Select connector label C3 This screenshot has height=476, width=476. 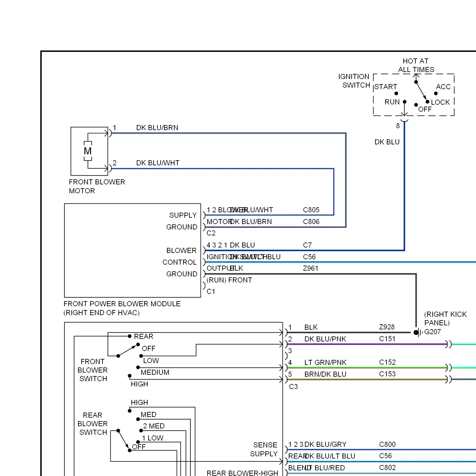[x=294, y=387]
